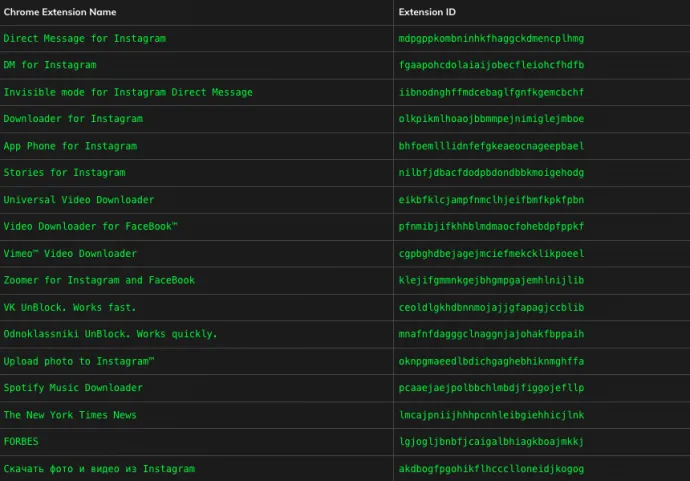Click The New York Times News name
The image size is (690, 481).
[70, 415]
